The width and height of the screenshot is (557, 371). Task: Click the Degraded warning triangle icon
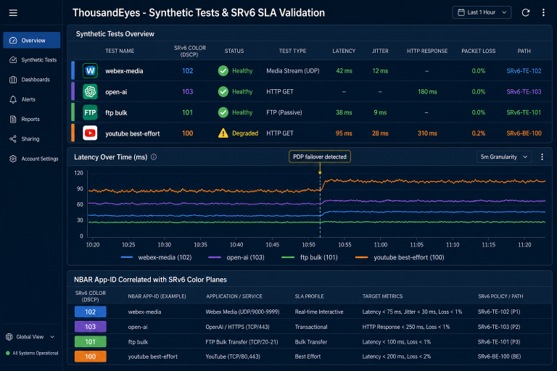point(223,133)
